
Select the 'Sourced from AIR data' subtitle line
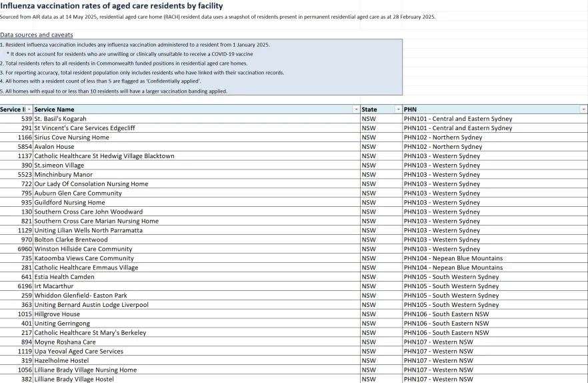tap(218, 17)
